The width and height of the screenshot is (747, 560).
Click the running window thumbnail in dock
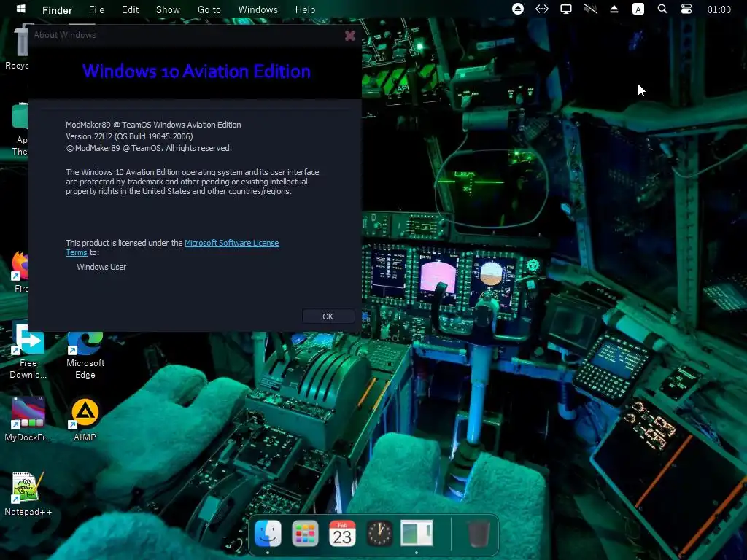[417, 533]
